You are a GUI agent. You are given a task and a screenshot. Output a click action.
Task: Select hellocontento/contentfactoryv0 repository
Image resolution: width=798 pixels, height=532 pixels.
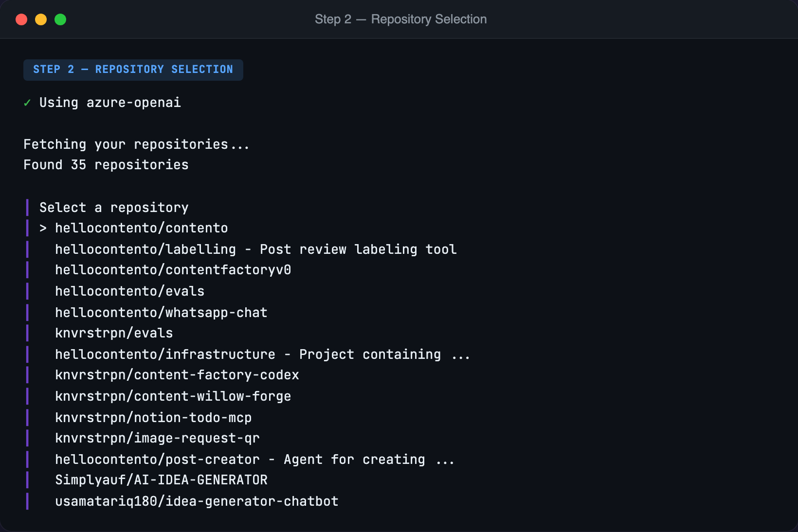(x=173, y=270)
